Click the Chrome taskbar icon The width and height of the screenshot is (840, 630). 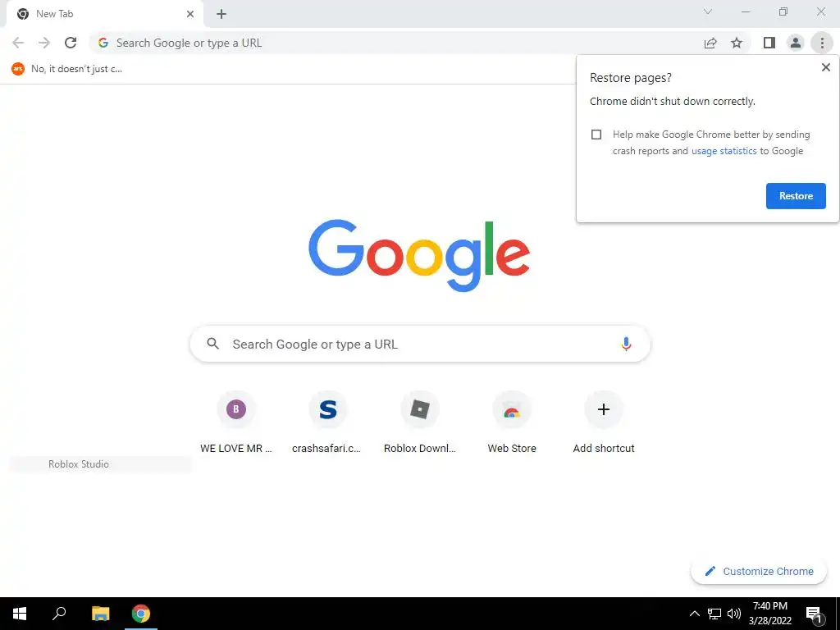[x=141, y=614]
